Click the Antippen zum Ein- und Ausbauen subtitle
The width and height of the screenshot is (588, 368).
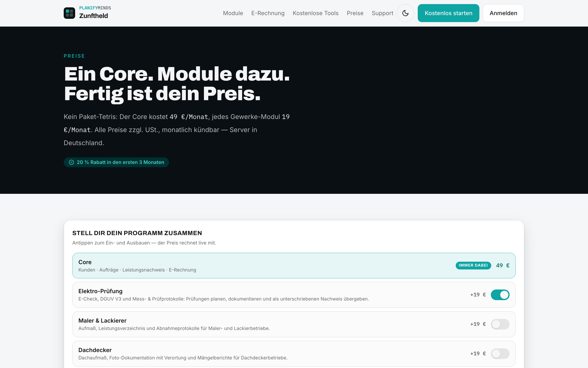coord(144,243)
